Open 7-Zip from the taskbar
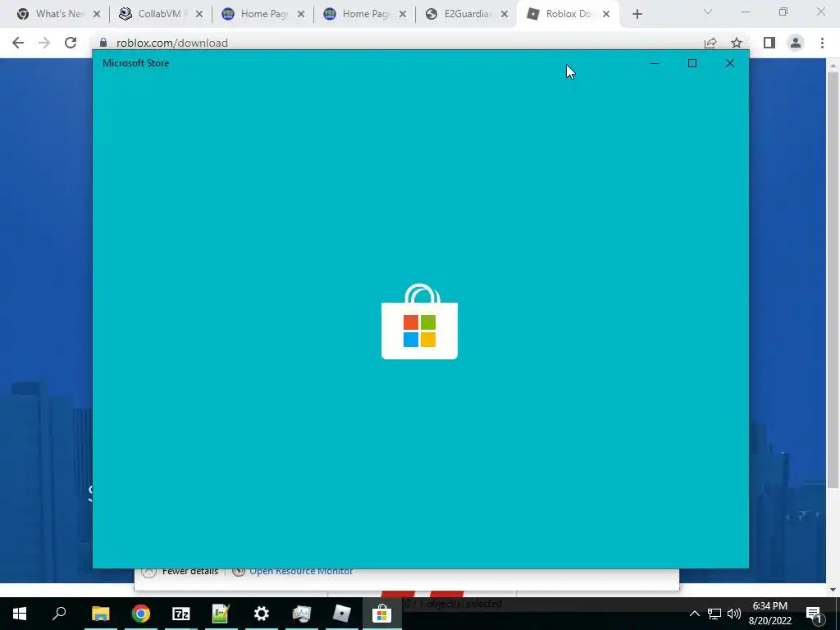The width and height of the screenshot is (840, 630). click(181, 614)
